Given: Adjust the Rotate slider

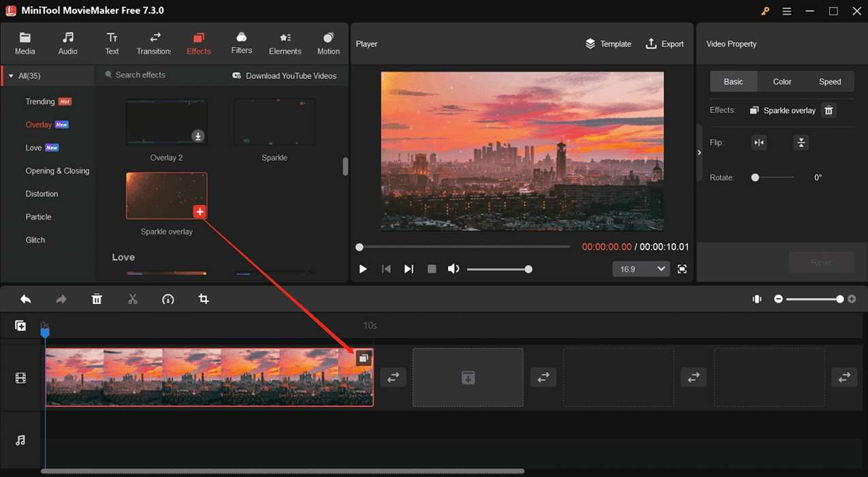Looking at the screenshot, I should point(773,177).
